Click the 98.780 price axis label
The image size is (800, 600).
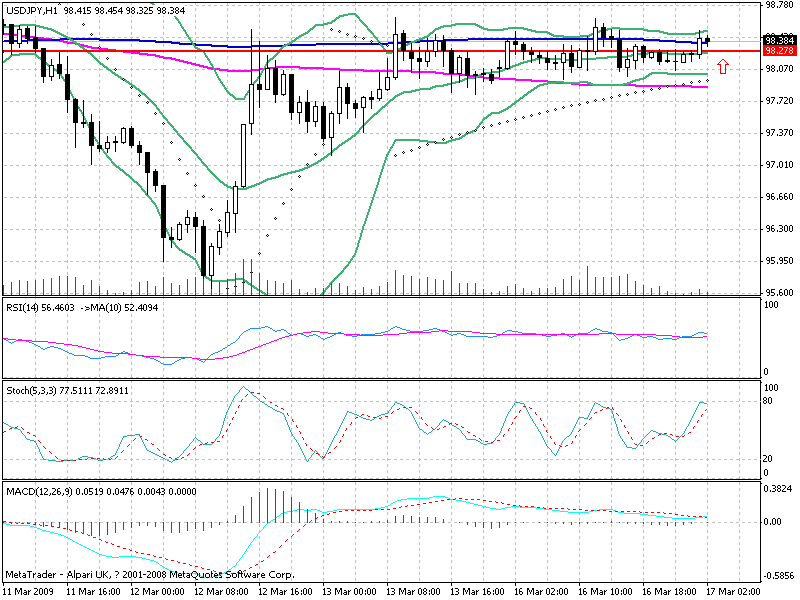click(x=780, y=5)
